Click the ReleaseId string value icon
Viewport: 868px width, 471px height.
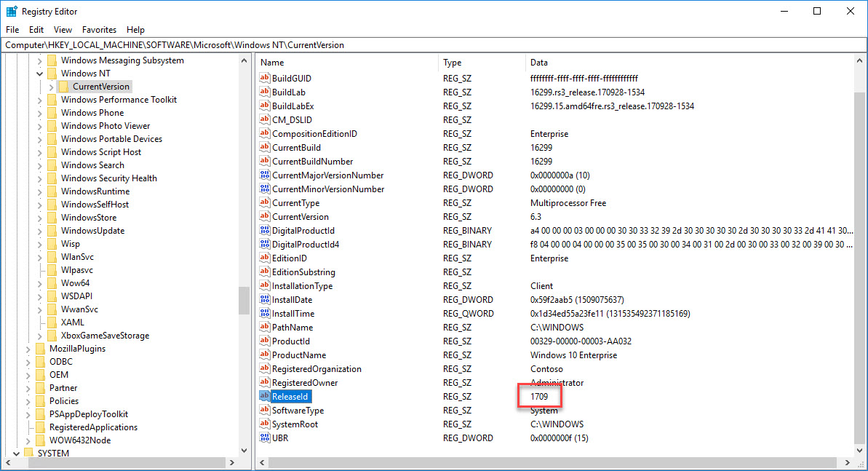[x=265, y=397]
